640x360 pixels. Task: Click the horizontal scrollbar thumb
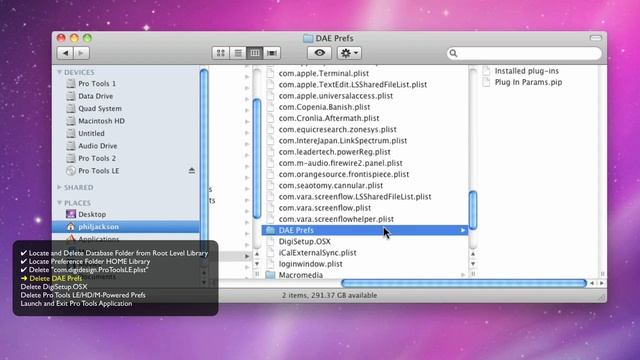click(464, 283)
